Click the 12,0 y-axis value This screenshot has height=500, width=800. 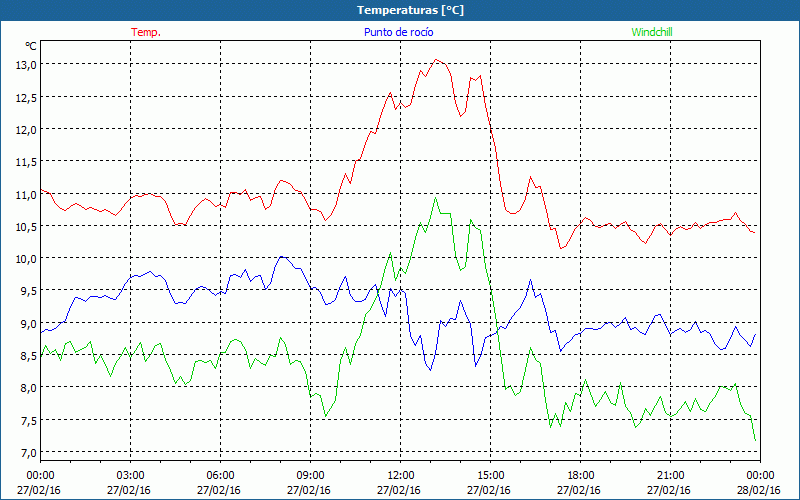[26, 130]
